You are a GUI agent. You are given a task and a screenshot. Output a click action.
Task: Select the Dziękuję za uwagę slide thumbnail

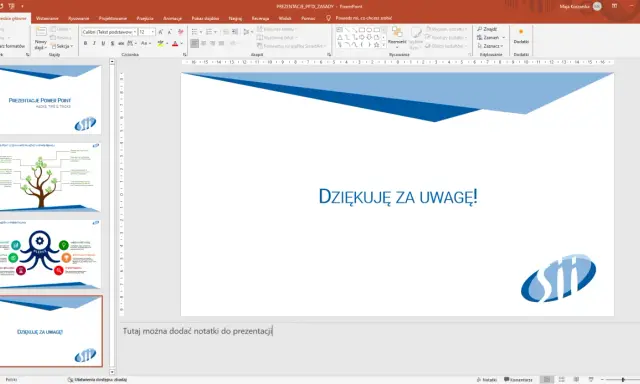coord(51,331)
